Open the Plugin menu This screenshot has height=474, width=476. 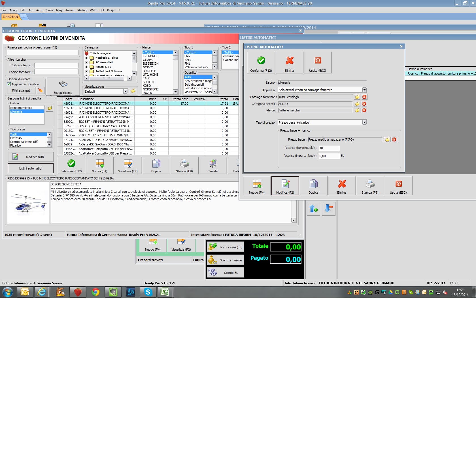pos(111,10)
